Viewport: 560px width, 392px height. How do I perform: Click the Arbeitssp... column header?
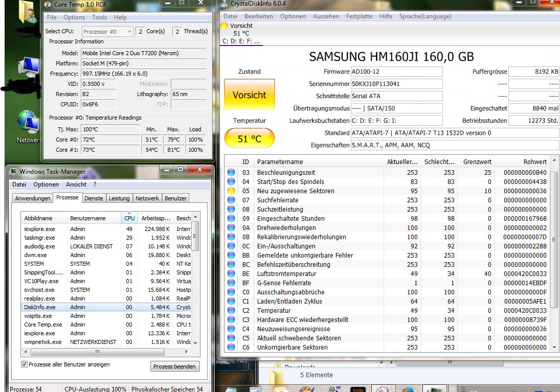coord(155,218)
